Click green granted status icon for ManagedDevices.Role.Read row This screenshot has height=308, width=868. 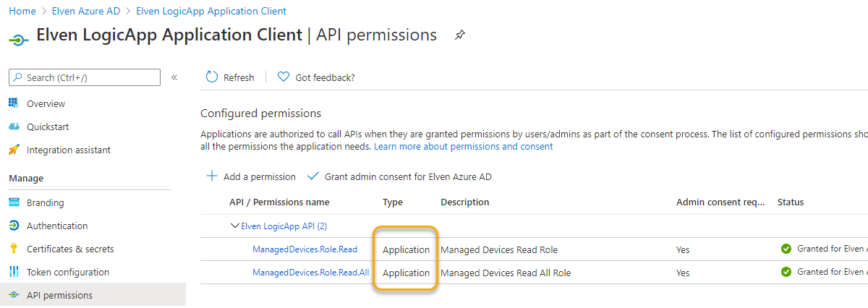pyautogui.click(x=786, y=249)
